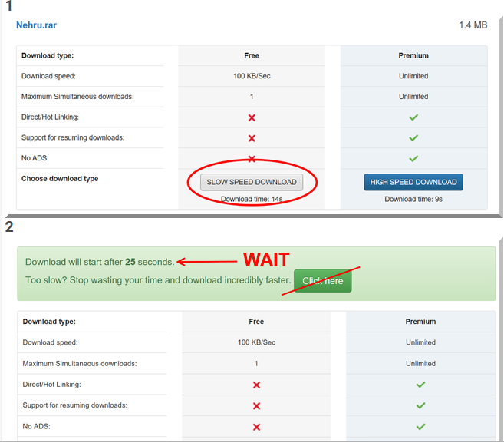The height and width of the screenshot is (443, 504).
Task: Click the red X for No ADS in section 2
Action: point(256,427)
